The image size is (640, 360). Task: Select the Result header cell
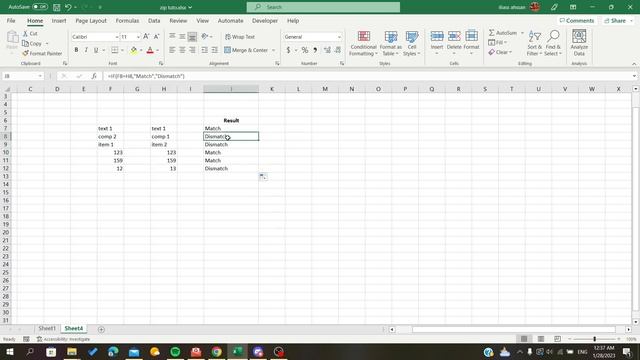231,120
